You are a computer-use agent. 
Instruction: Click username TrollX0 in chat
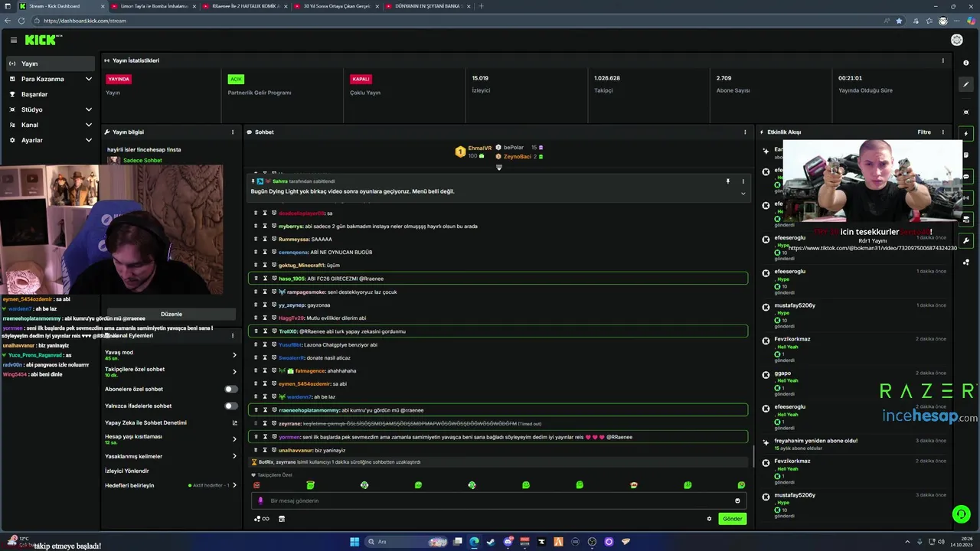288,331
